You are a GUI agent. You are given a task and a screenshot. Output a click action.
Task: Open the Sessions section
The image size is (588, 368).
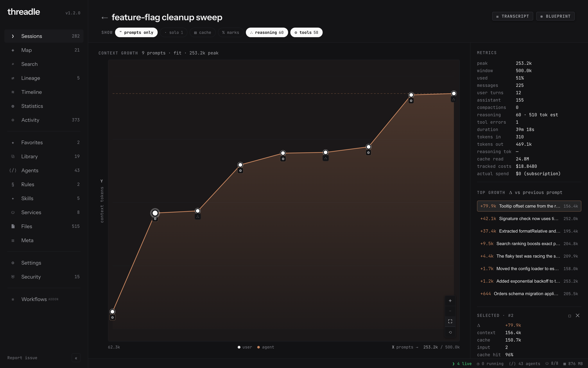pyautogui.click(x=44, y=36)
